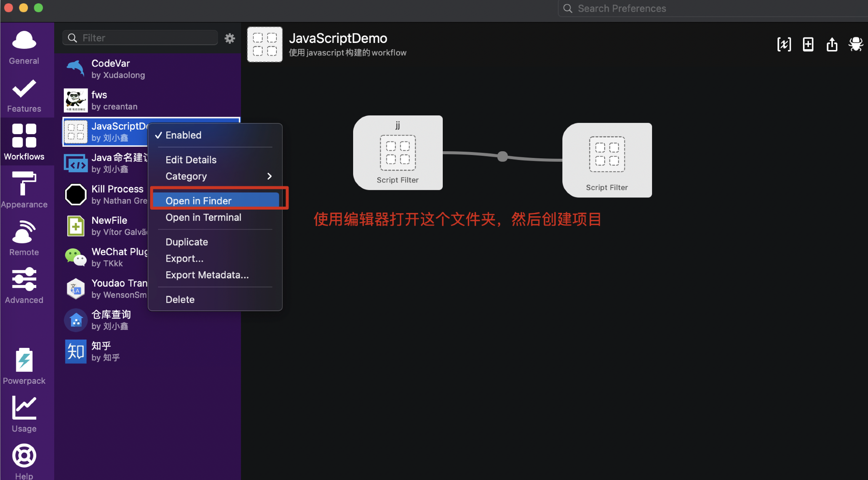Screen dimensions: 868x480
Task: Choose Open in Terminal from context menu
Action: click(203, 217)
